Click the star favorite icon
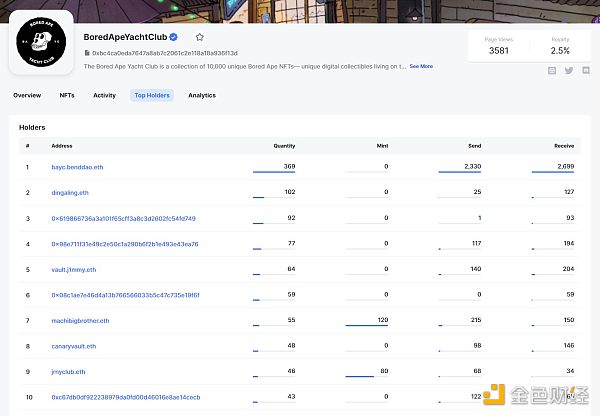Viewport: 600px width, 416px height. (x=200, y=37)
